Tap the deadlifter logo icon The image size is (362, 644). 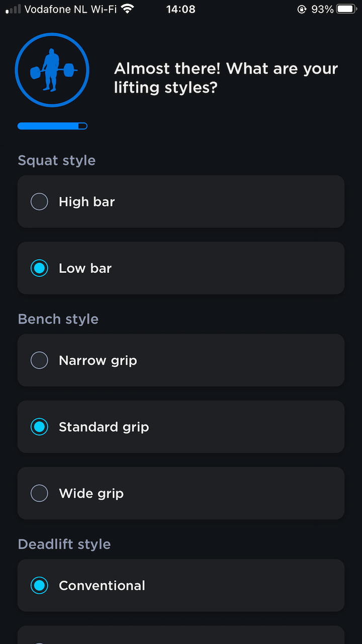[52, 70]
